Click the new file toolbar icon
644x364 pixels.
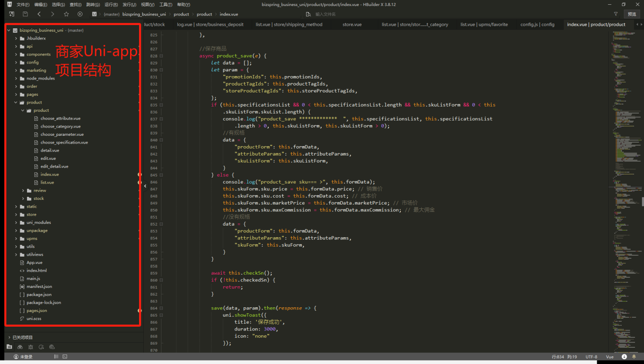tap(12, 14)
